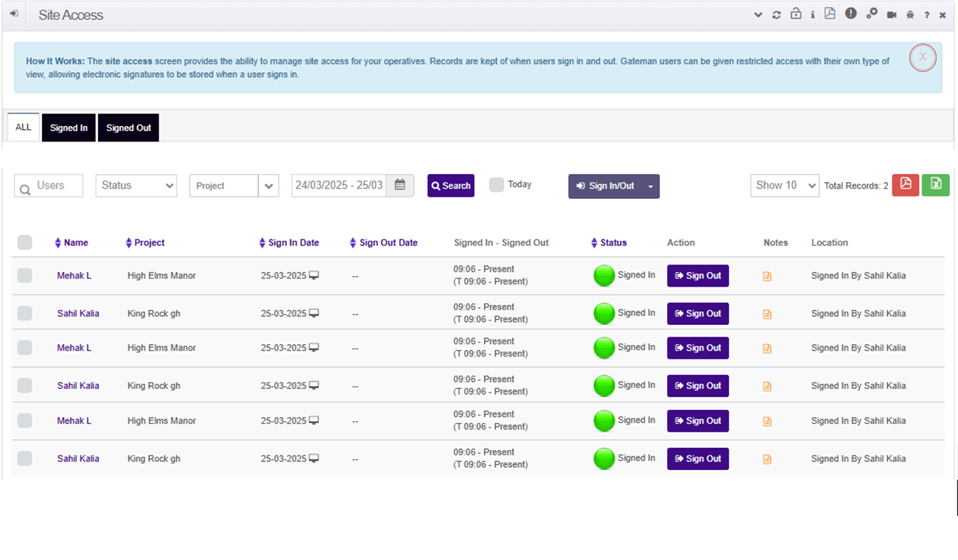Check the first Sahil Kalia row checkbox
Image resolution: width=958 pixels, height=560 pixels.
tap(25, 313)
